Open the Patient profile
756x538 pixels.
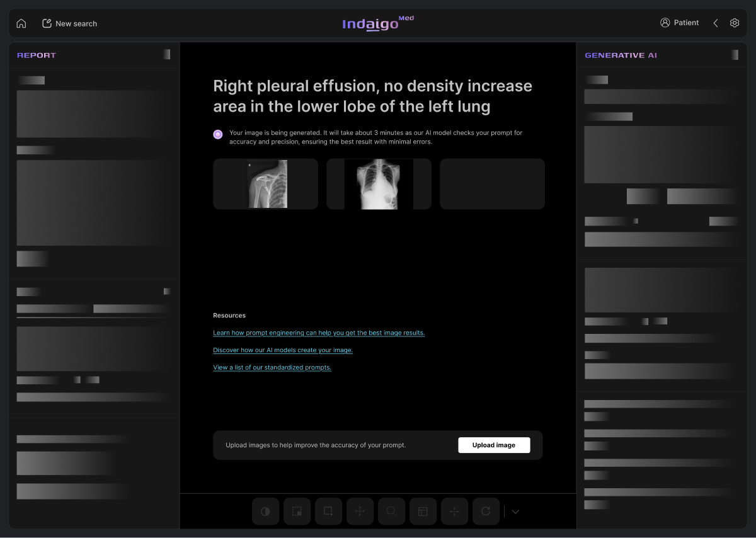click(679, 23)
